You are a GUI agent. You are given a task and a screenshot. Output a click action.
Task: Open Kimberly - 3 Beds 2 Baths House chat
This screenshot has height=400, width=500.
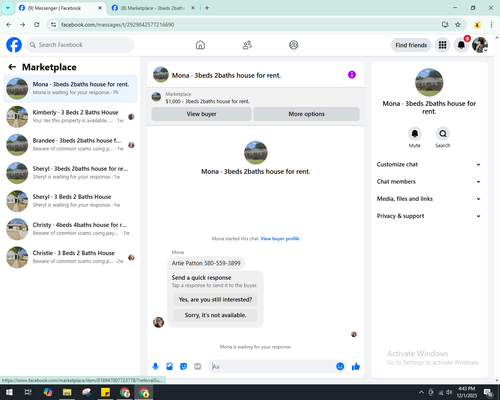coord(70,117)
